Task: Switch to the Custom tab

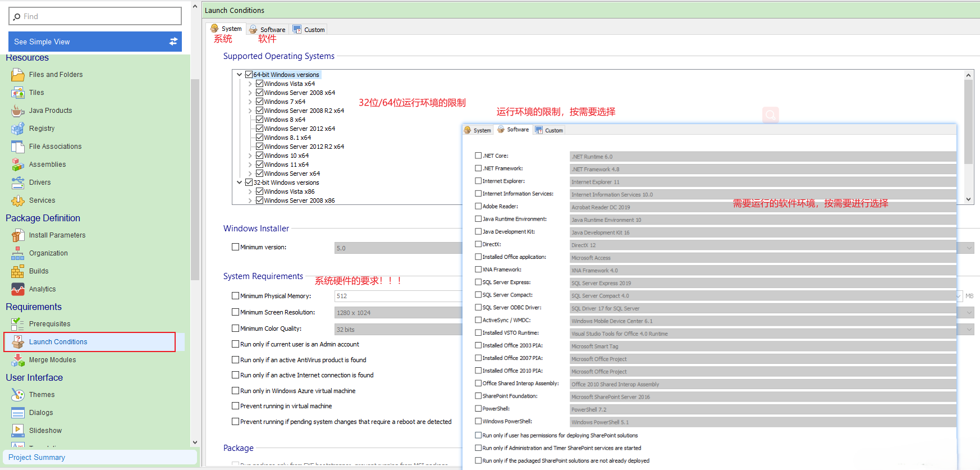Action: [x=309, y=30]
